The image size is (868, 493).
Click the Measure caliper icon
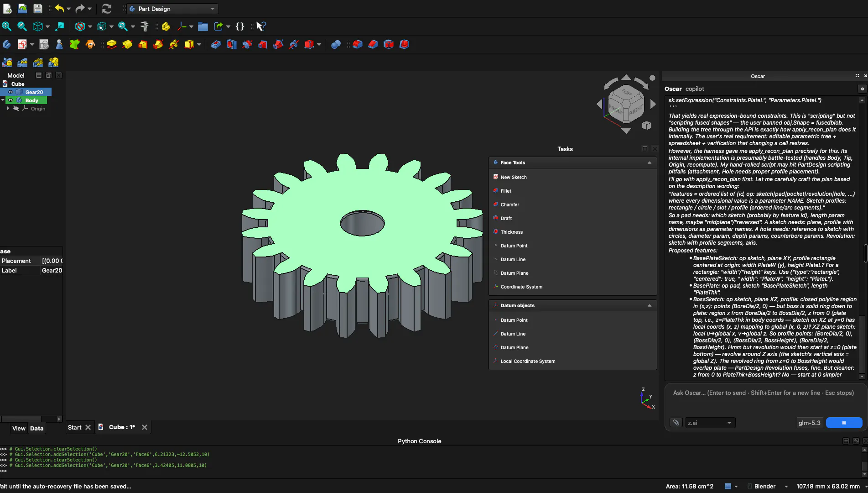point(145,26)
